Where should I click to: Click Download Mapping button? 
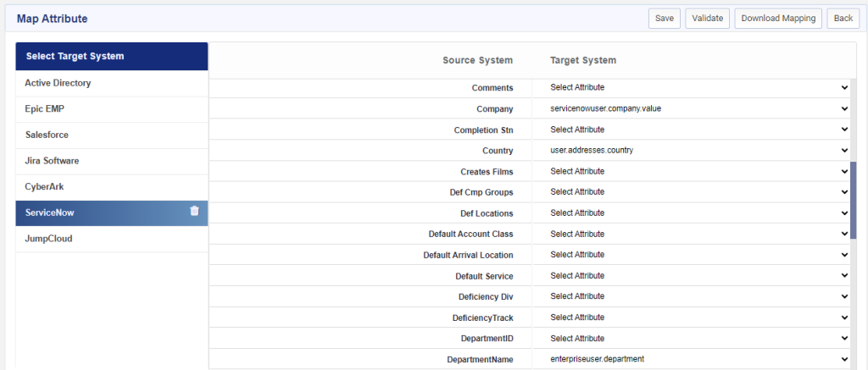coord(778,19)
